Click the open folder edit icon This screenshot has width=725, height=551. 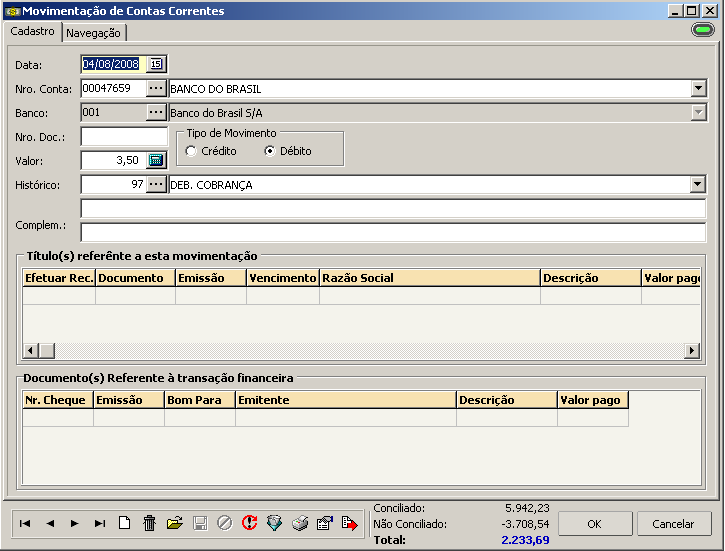pos(175,523)
